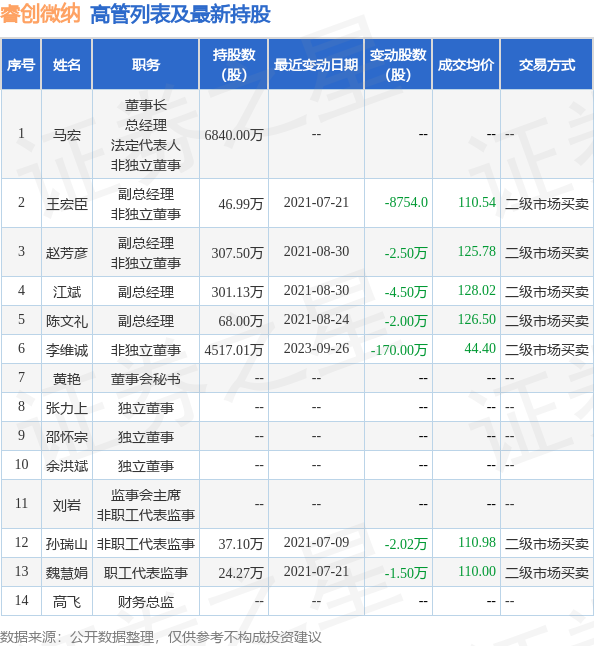
Task: Click the 2021-07-21 date in 王宏臣's row
Action: (316, 202)
